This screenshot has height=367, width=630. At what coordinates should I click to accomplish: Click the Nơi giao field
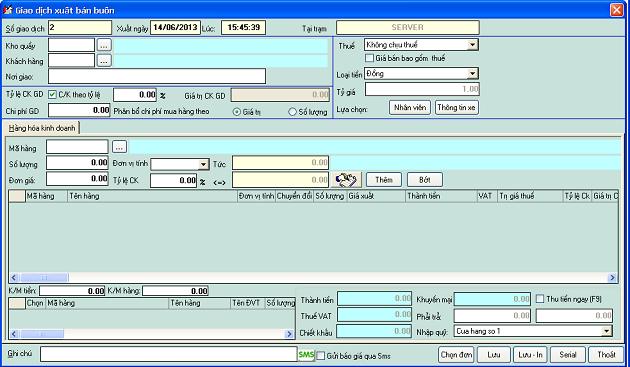coord(157,76)
